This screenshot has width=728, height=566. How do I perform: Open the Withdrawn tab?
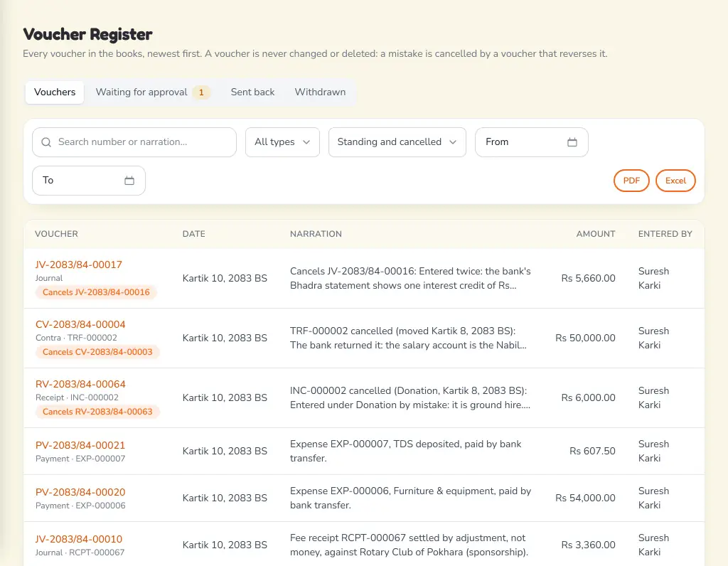tap(320, 92)
